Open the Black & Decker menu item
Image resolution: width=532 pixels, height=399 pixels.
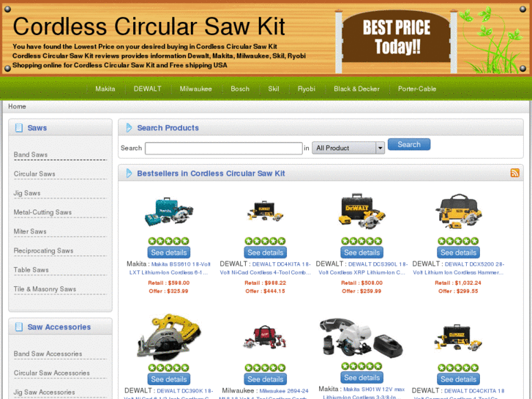coord(356,89)
